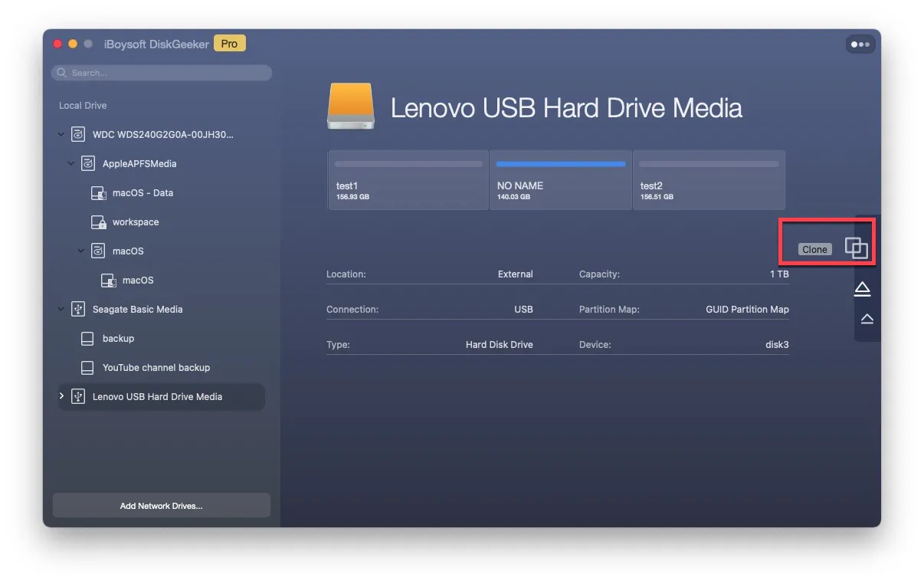
Task: Click the volume icon next to backup
Action: (87, 339)
